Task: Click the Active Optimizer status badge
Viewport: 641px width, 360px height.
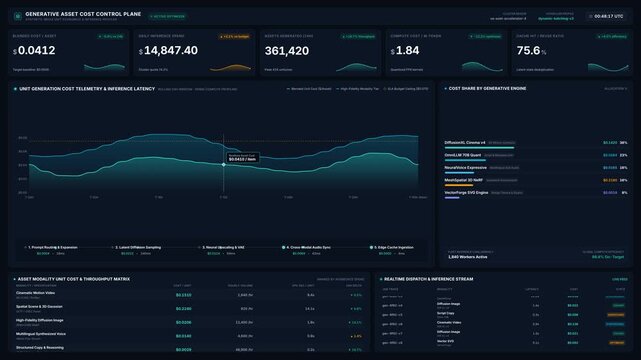Action: 168,16
